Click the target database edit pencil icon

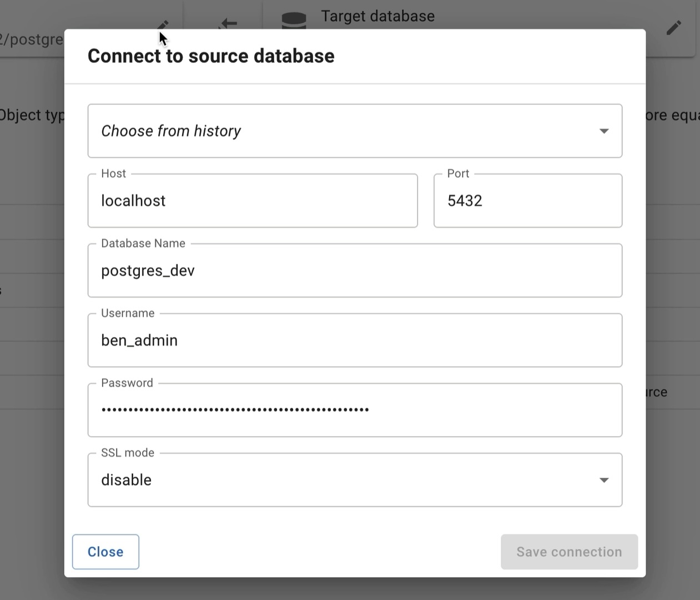(673, 28)
